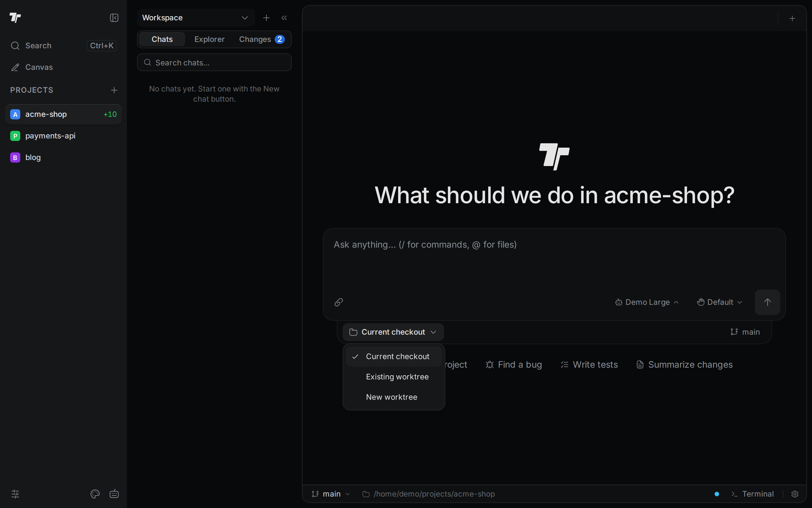Click the app logo in the sidebar header

15,17
